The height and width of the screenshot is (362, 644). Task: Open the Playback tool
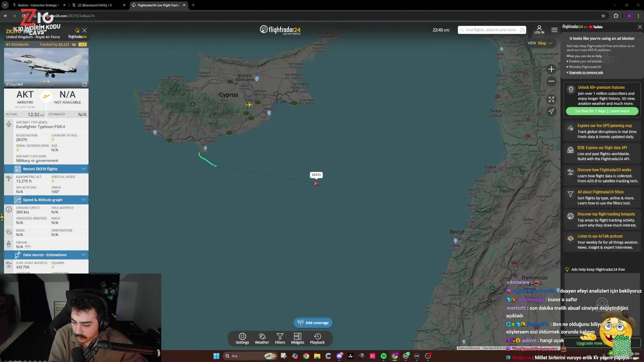coord(317,338)
